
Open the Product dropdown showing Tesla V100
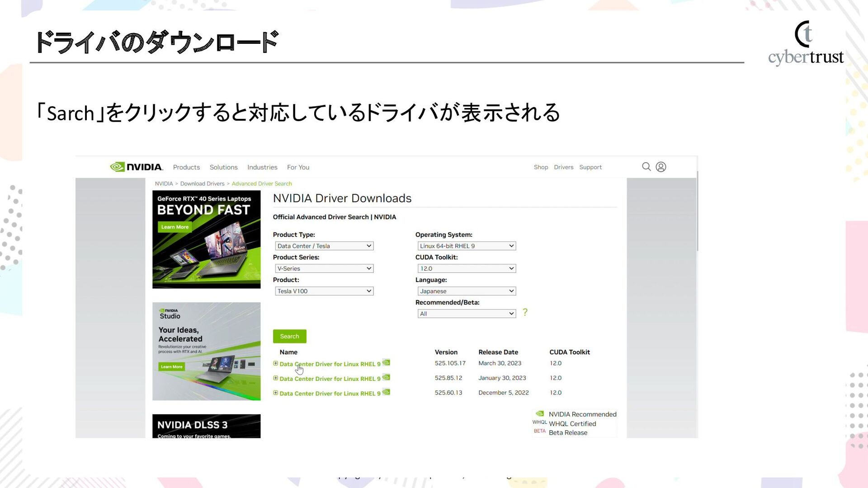coord(324,291)
